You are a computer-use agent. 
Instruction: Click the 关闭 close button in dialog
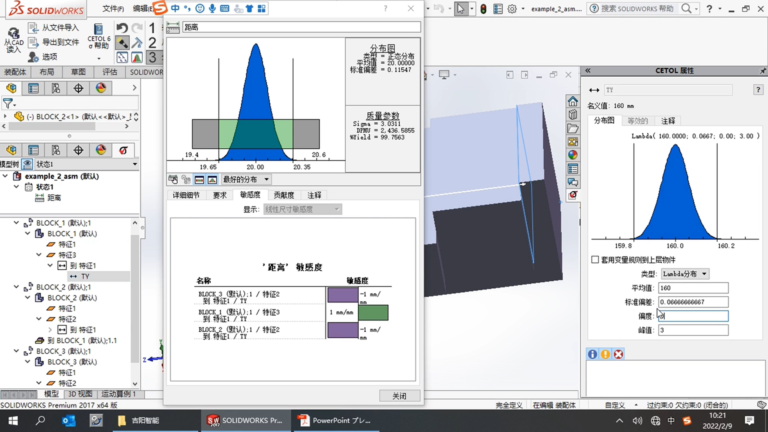399,396
